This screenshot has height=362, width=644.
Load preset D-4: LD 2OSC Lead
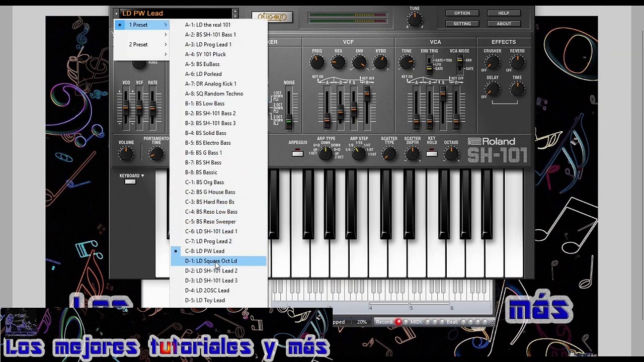coord(218,291)
